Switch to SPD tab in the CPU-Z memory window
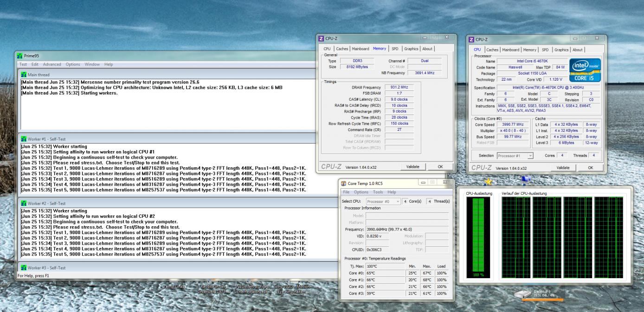 395,49
